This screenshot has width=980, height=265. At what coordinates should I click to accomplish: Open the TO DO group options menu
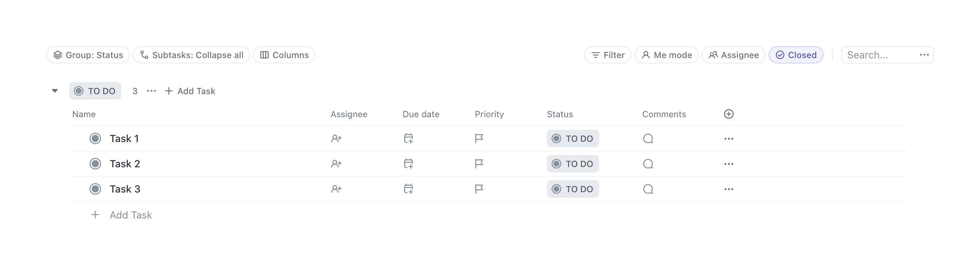click(152, 91)
